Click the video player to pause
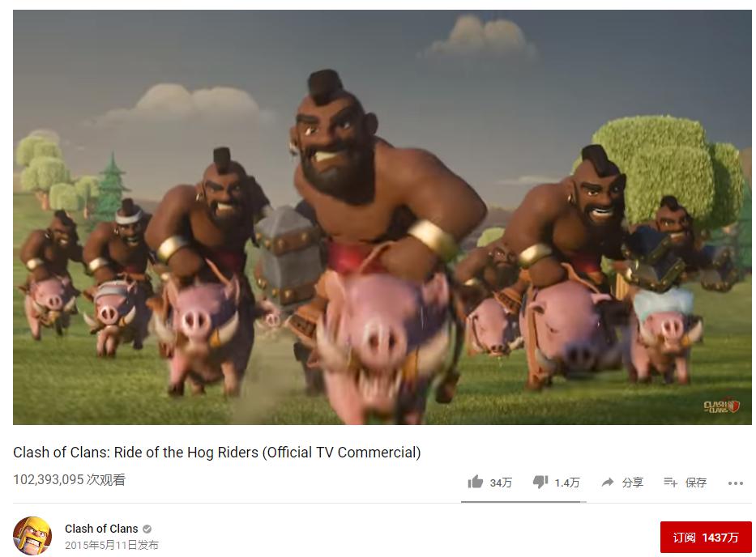 pyautogui.click(x=382, y=217)
